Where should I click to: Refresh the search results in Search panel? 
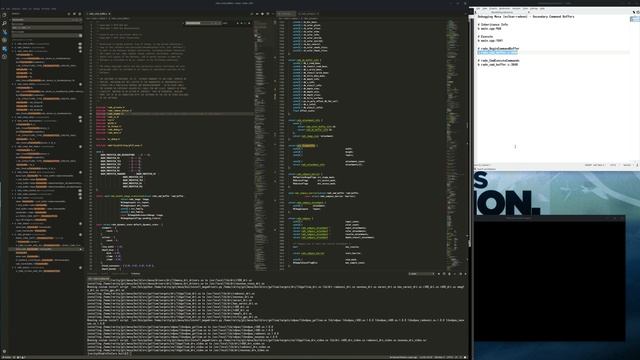[x=69, y=13]
